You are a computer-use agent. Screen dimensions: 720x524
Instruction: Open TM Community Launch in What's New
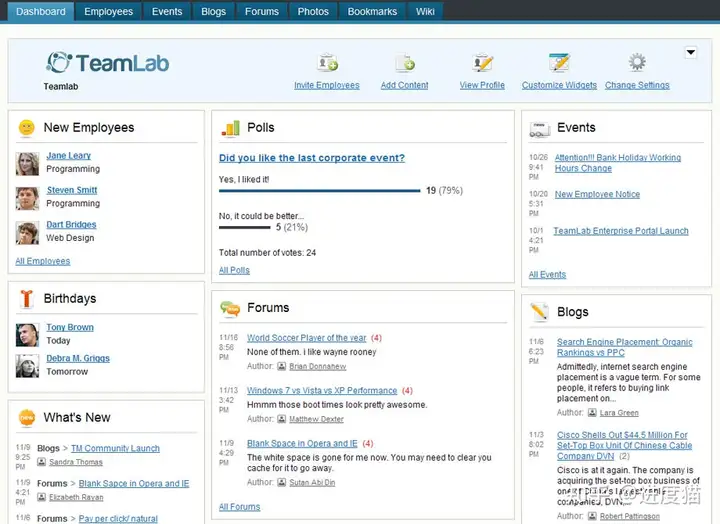click(115, 448)
